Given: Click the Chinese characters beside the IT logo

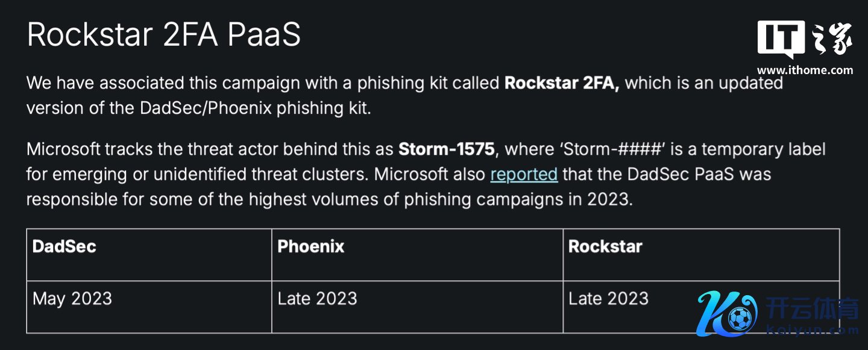Looking at the screenshot, I should tap(832, 39).
